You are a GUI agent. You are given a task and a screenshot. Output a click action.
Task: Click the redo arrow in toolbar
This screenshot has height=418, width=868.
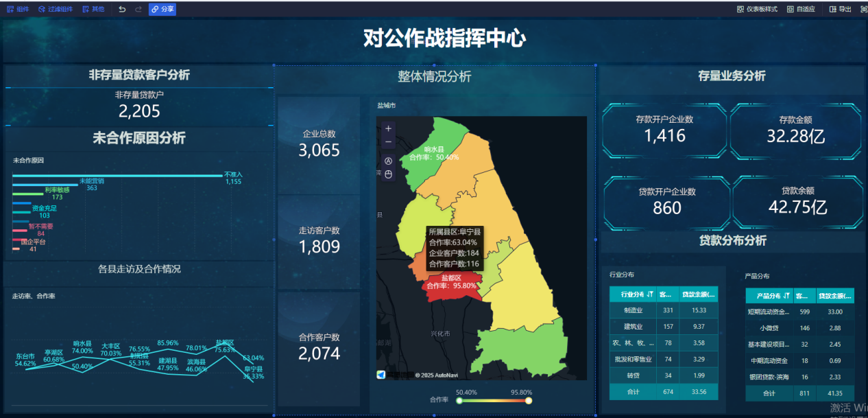[x=138, y=9]
